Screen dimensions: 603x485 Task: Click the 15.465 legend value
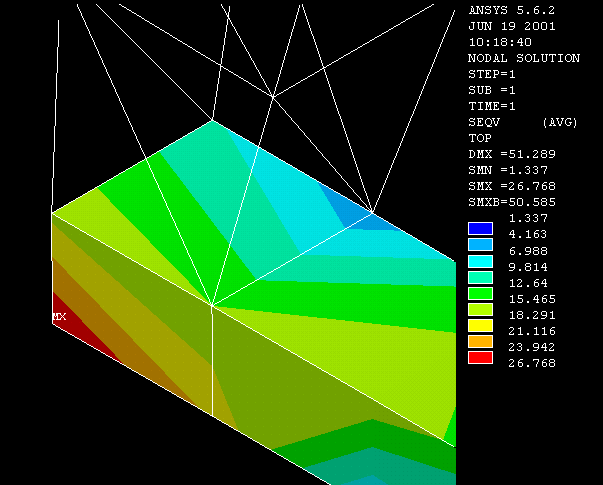(532, 299)
